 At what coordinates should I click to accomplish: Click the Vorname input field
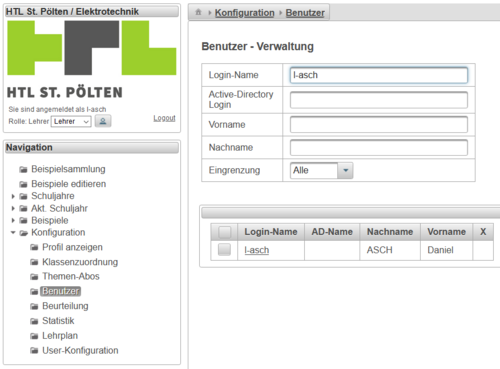pyautogui.click(x=379, y=124)
